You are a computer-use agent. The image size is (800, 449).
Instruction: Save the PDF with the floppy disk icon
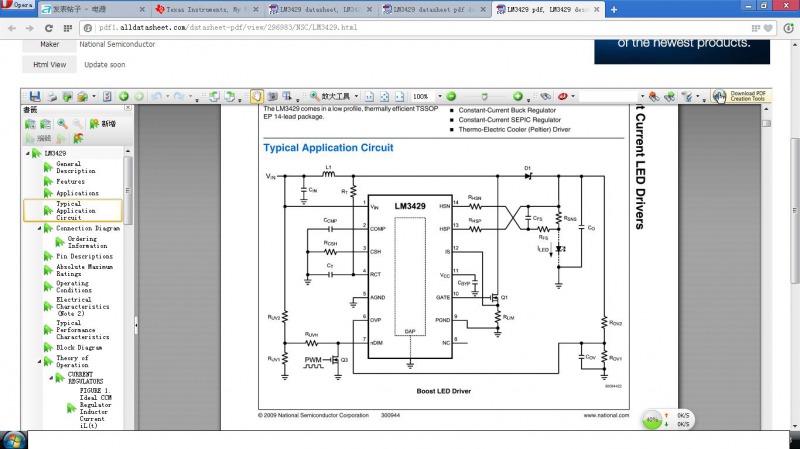[x=35, y=96]
